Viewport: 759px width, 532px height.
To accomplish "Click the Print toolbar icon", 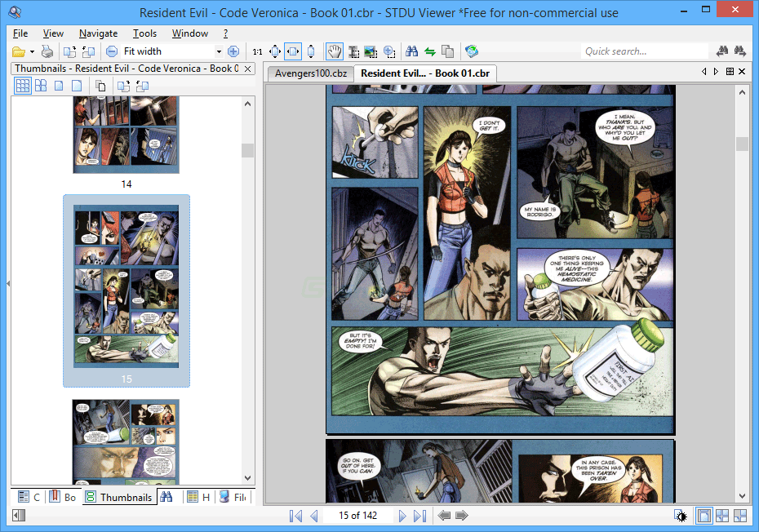I will (48, 51).
